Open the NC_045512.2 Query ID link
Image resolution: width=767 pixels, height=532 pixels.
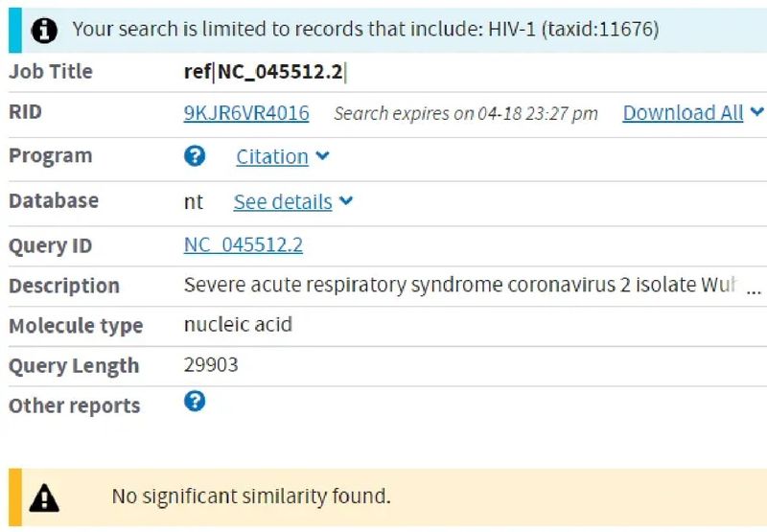(244, 245)
